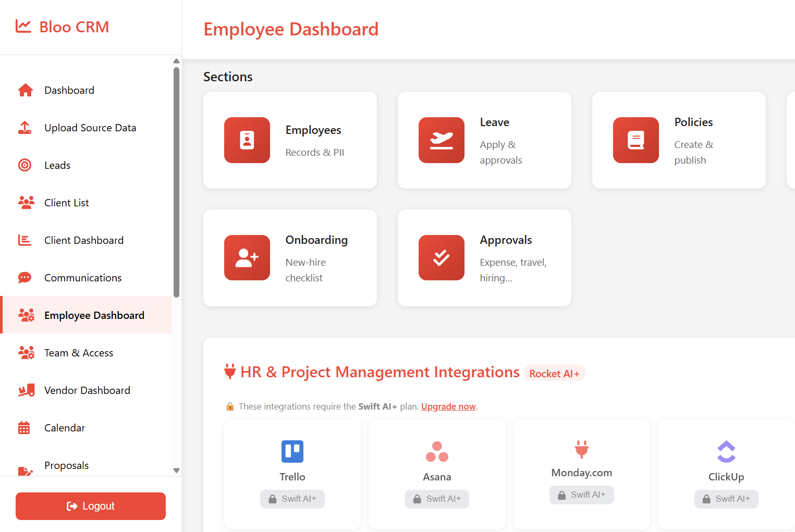This screenshot has width=795, height=532.
Task: Click the Vendor Dashboard dolly icon
Action: tap(26, 390)
